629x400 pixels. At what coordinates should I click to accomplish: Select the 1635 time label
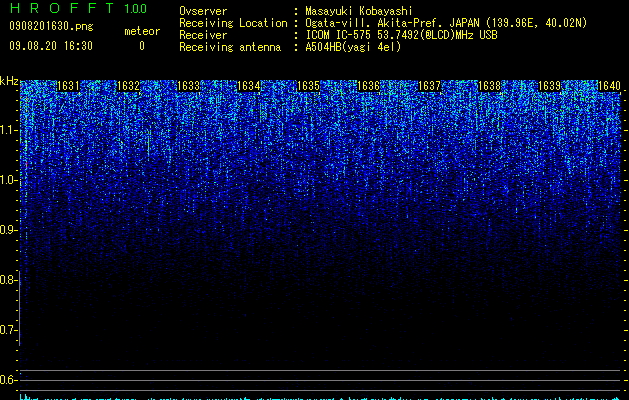pos(308,86)
